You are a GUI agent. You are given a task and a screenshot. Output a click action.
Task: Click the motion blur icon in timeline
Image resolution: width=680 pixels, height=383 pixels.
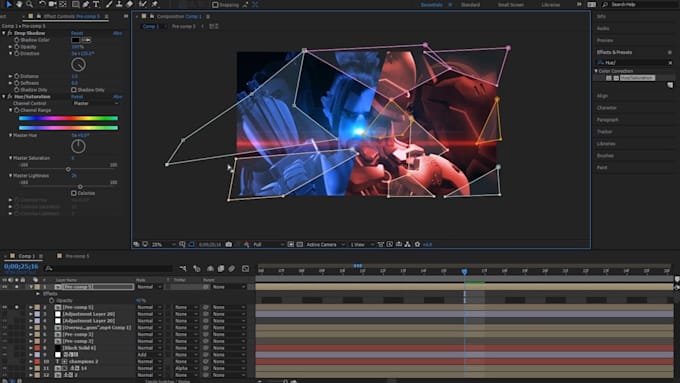232,269
